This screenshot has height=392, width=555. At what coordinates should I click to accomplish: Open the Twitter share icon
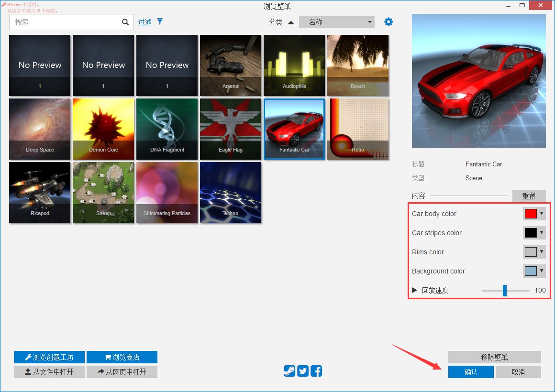[303, 371]
